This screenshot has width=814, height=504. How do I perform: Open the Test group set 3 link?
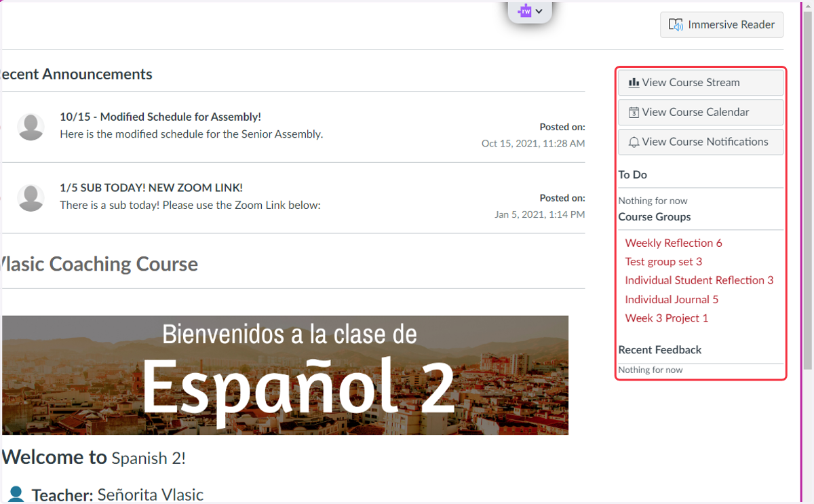[x=663, y=261]
